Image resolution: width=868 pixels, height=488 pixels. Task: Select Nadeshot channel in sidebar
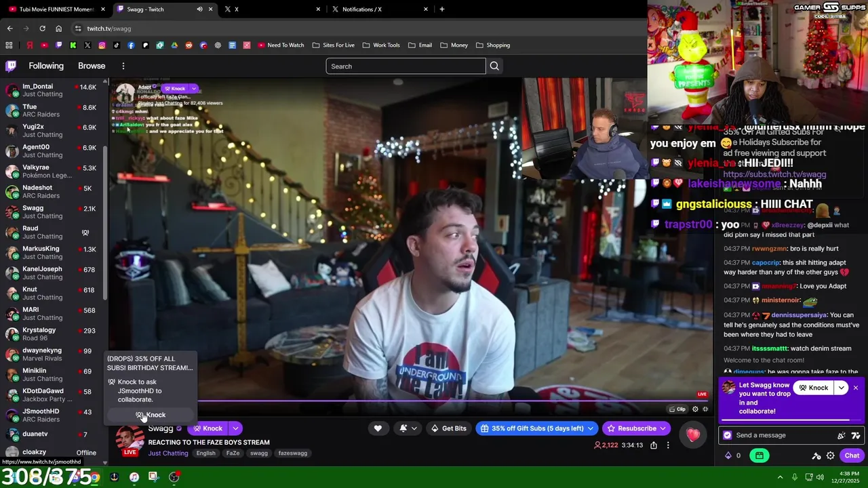pos(52,192)
